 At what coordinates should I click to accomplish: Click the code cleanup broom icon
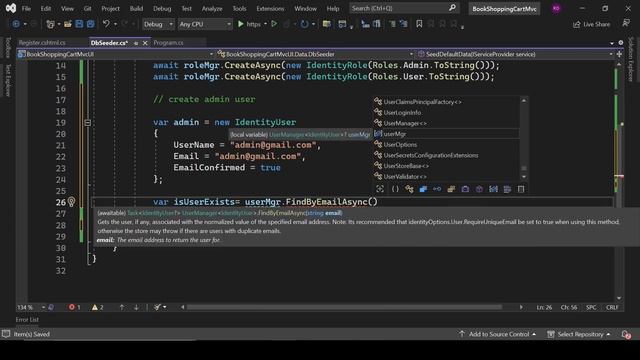(x=157, y=307)
